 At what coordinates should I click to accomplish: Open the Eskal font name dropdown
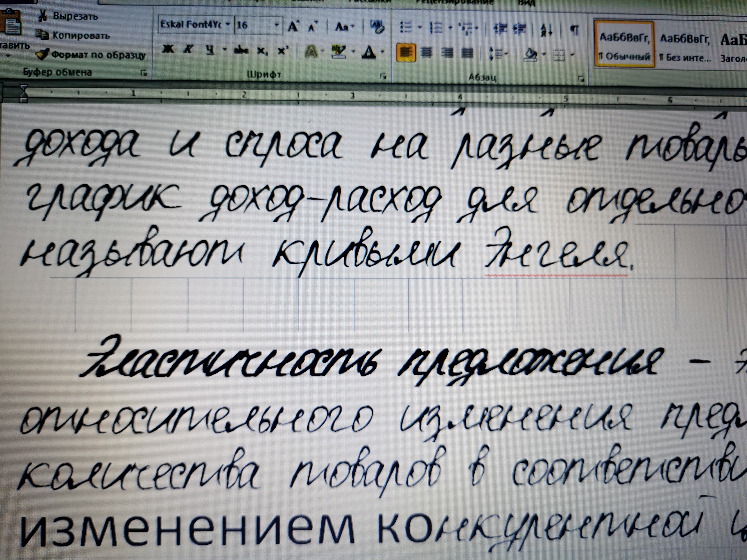click(227, 25)
